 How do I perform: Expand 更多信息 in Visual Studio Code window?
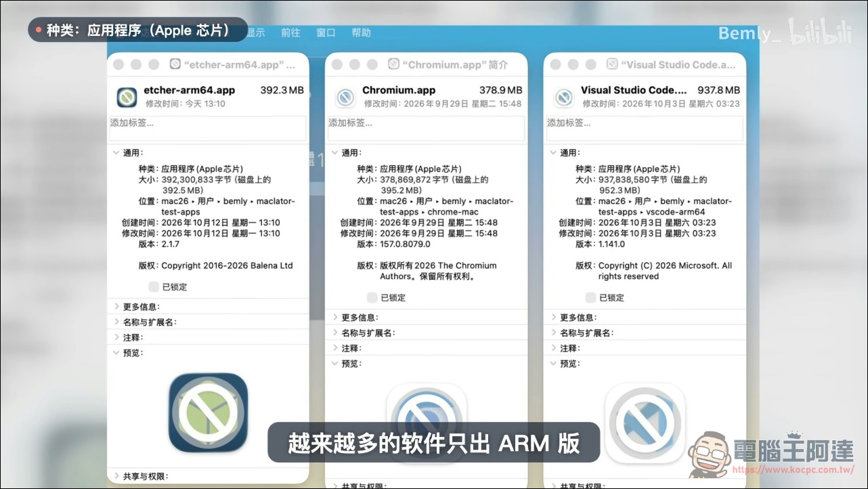(x=553, y=317)
